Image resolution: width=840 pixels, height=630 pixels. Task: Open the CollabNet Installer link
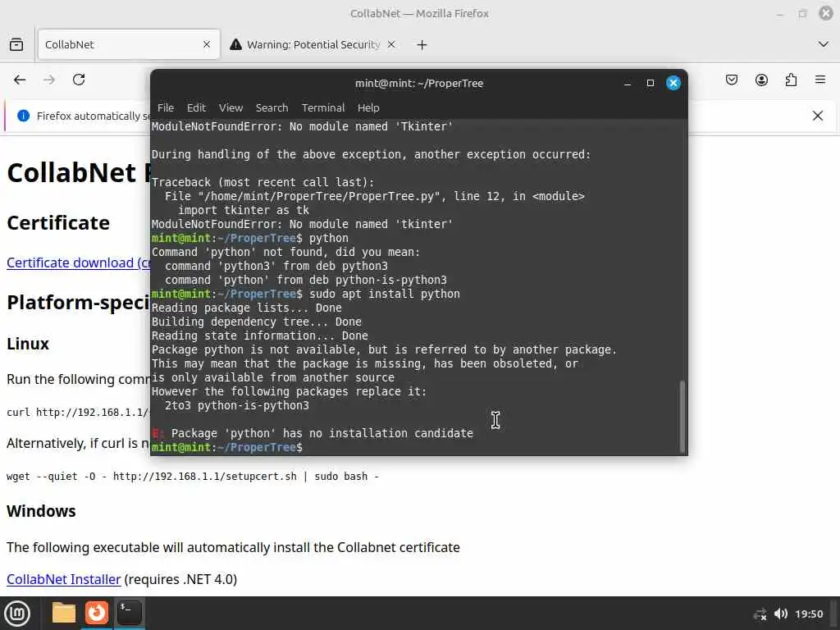64,580
